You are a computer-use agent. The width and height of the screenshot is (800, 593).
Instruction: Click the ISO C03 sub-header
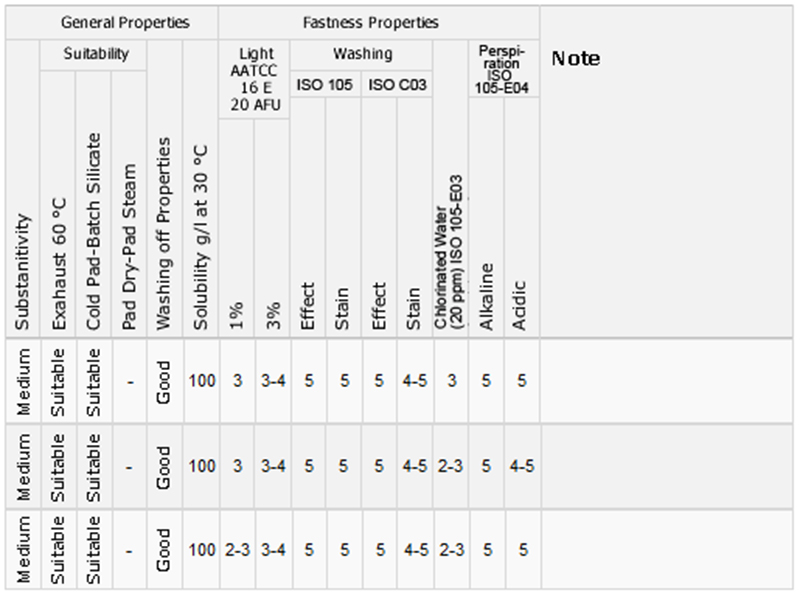pos(397,85)
